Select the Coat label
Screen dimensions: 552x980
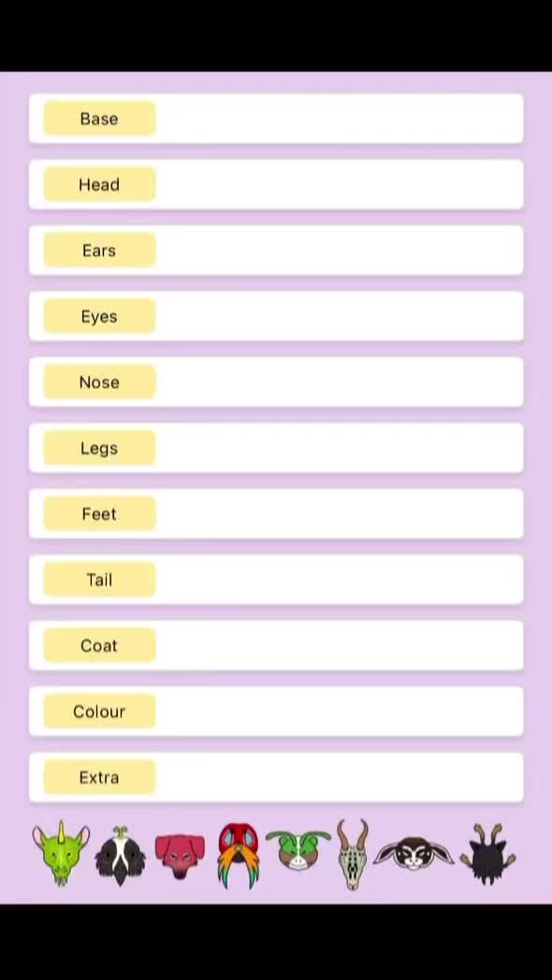pos(99,645)
